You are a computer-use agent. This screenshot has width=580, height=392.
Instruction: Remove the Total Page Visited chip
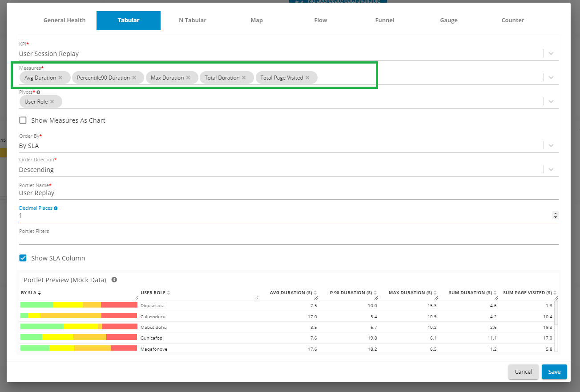tap(307, 78)
